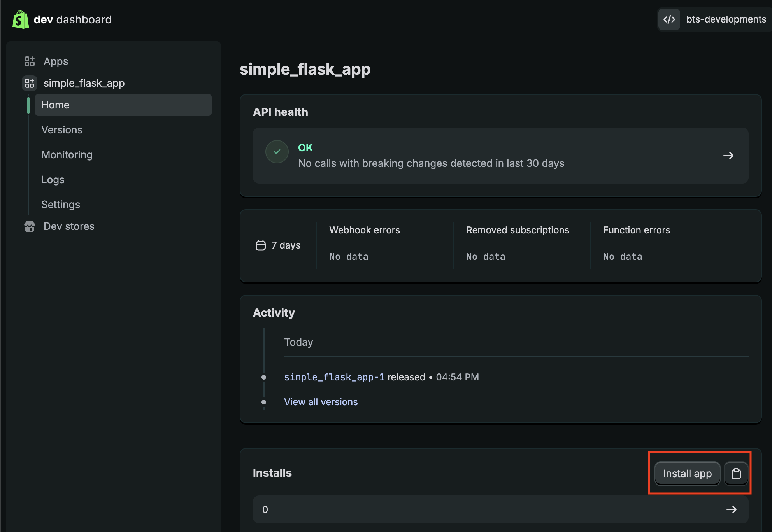Click the simple_flask_app sidebar app icon

[x=30, y=83]
